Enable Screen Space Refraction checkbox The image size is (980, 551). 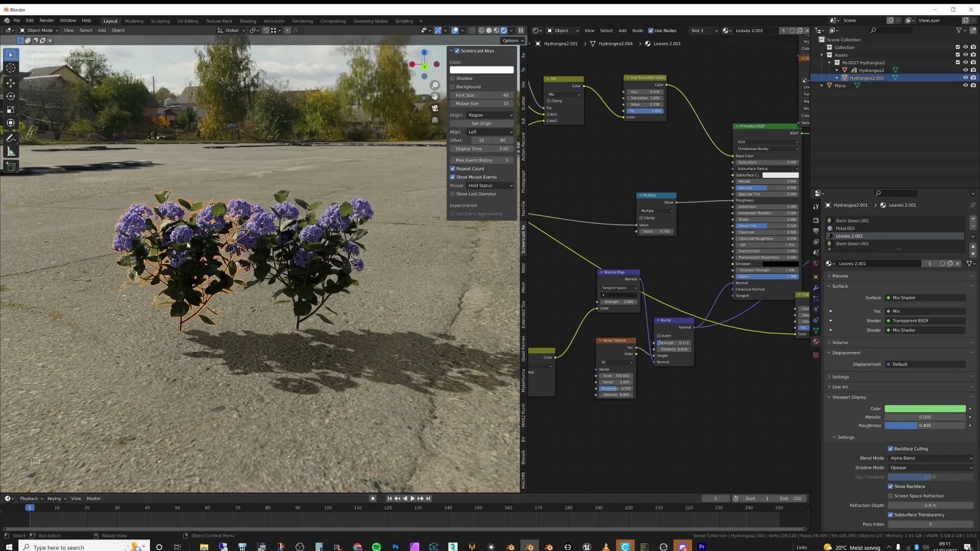pos(891,496)
